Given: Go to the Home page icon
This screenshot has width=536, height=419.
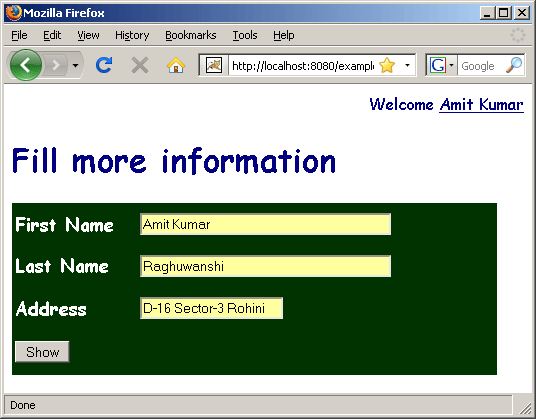Looking at the screenshot, I should 176,65.
